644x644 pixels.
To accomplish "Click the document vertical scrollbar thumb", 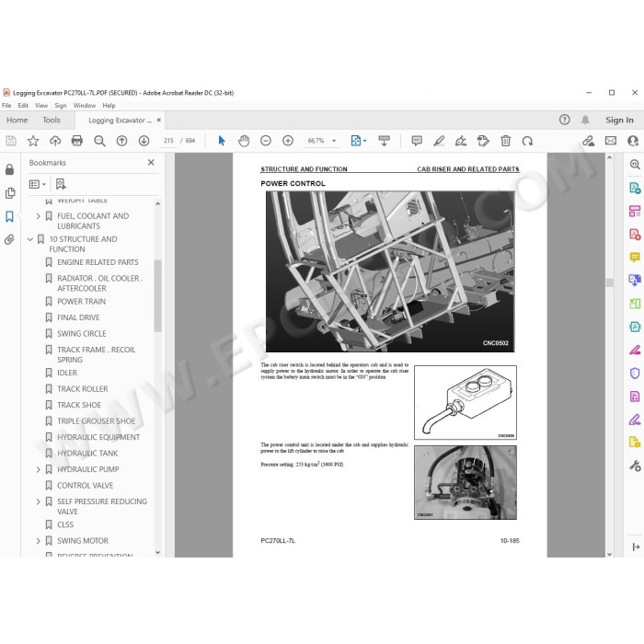I will click(609, 282).
